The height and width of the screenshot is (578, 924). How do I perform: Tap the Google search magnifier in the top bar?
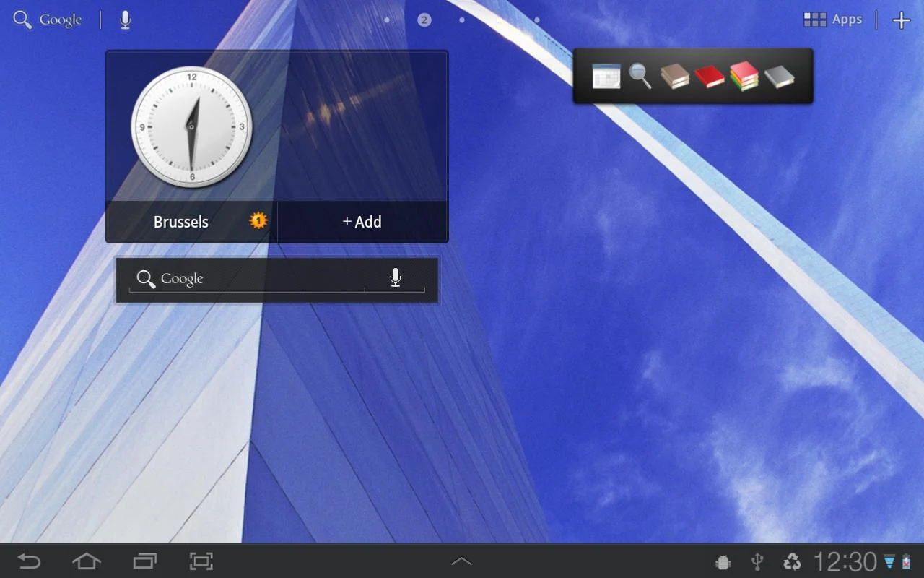(x=22, y=20)
